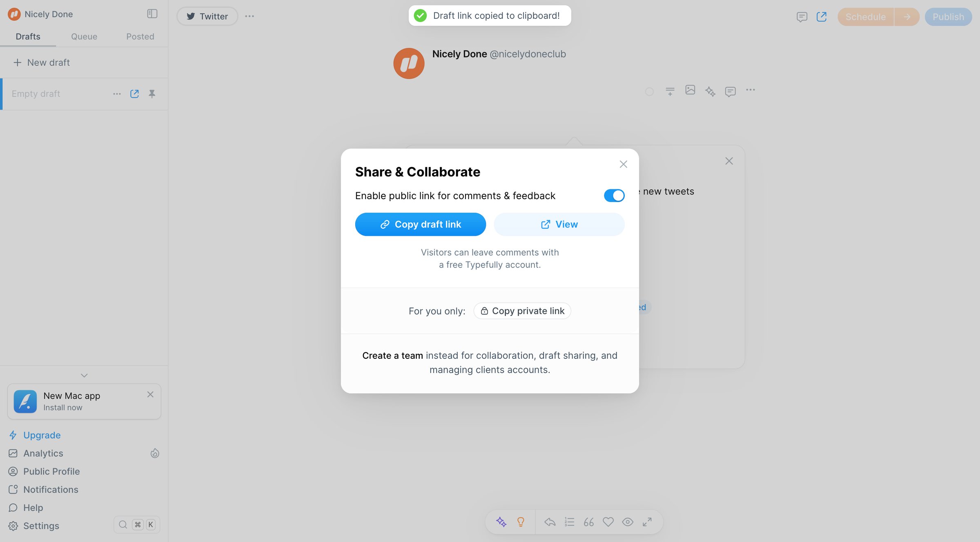This screenshot has width=980, height=542.
Task: Open Analytics in sidebar
Action: pyautogui.click(x=43, y=453)
